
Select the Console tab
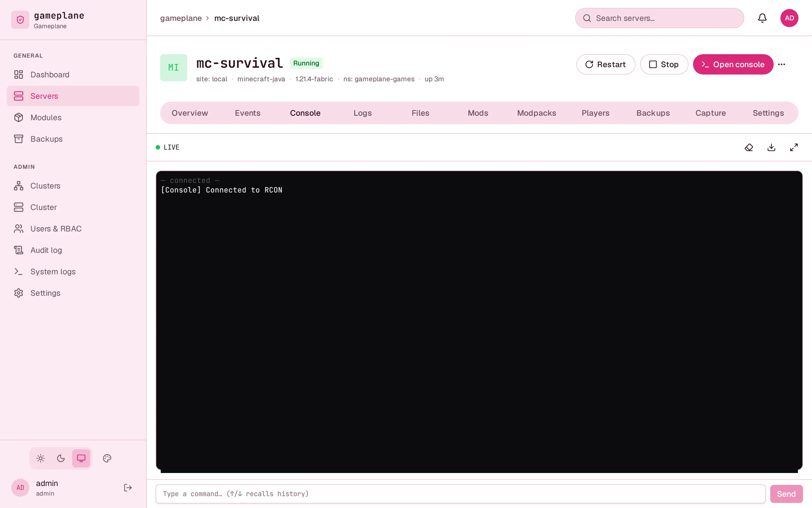click(305, 113)
